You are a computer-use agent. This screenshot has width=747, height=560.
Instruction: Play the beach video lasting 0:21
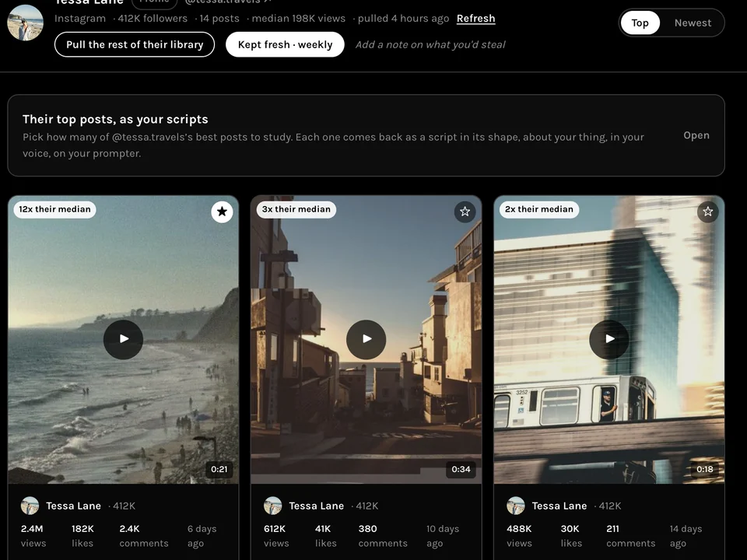coord(124,339)
